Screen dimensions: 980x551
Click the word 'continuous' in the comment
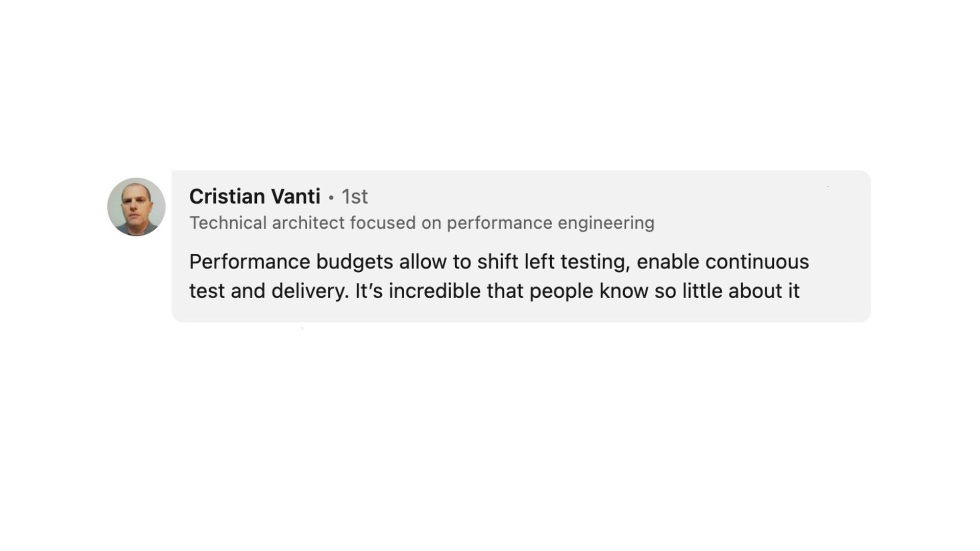pos(757,262)
